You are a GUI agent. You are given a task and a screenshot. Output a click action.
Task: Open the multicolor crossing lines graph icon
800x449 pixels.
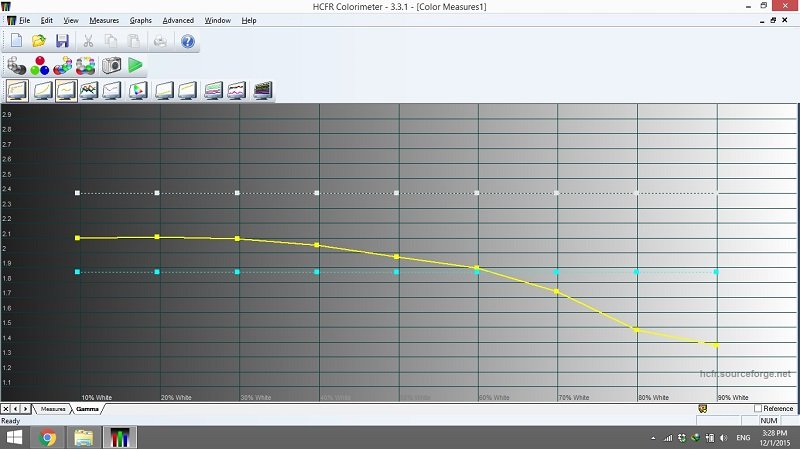[89, 91]
